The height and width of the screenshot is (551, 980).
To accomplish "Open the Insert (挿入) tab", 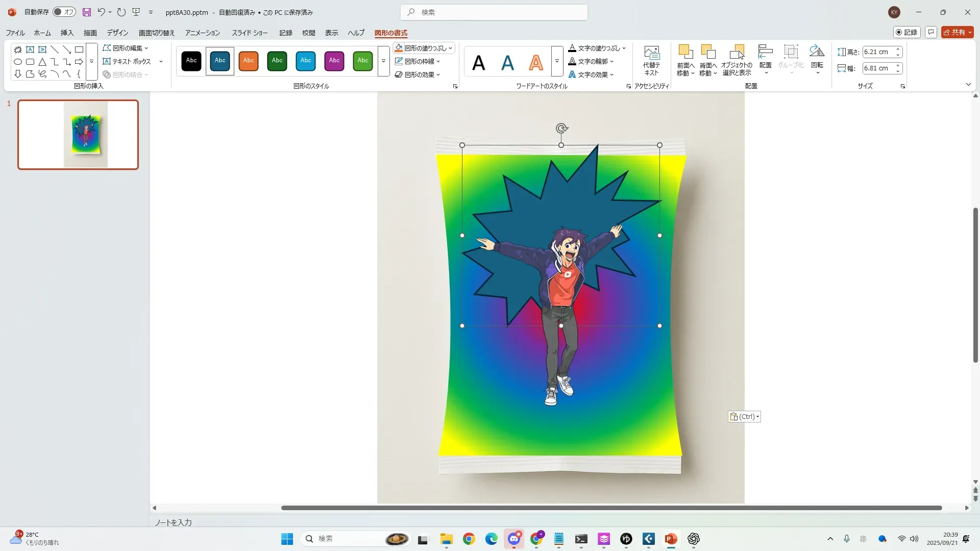I will click(x=67, y=33).
